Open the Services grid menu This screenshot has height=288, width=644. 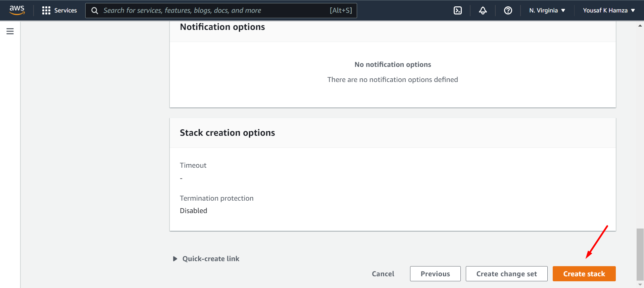pyautogui.click(x=59, y=10)
